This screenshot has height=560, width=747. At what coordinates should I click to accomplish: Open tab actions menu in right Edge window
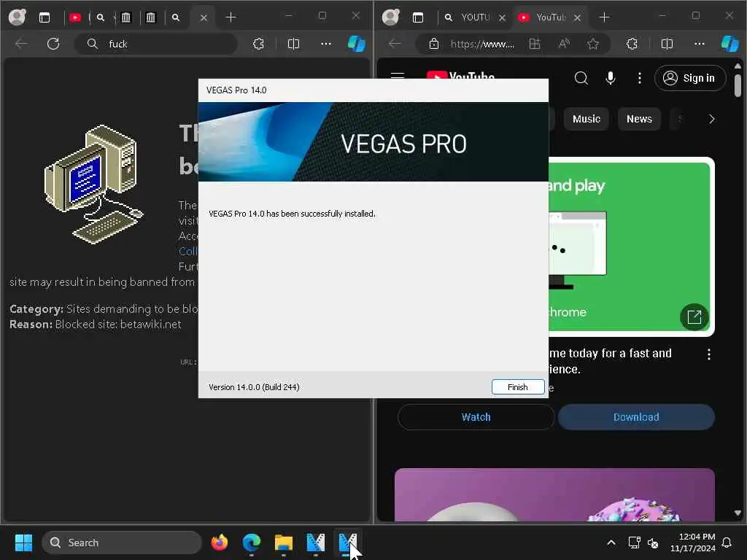pos(418,17)
